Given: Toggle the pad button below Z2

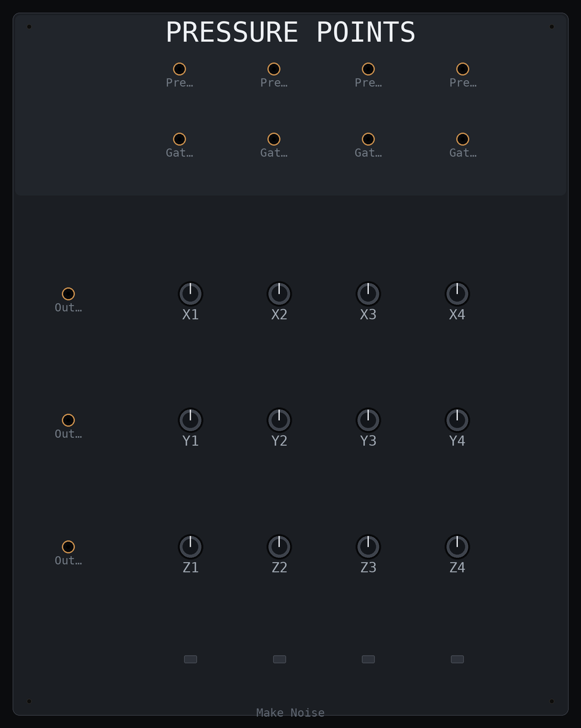Looking at the screenshot, I should coord(279,659).
